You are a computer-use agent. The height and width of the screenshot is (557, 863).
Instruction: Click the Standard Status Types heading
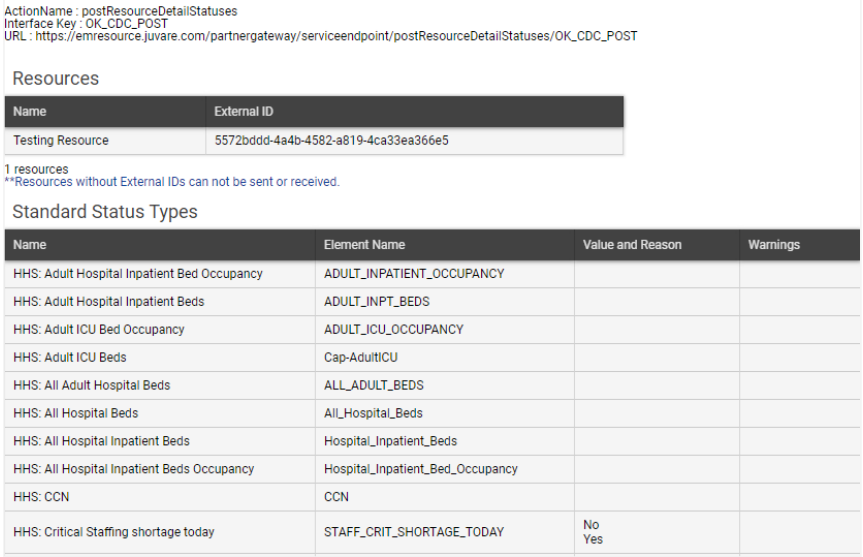pyautogui.click(x=105, y=211)
